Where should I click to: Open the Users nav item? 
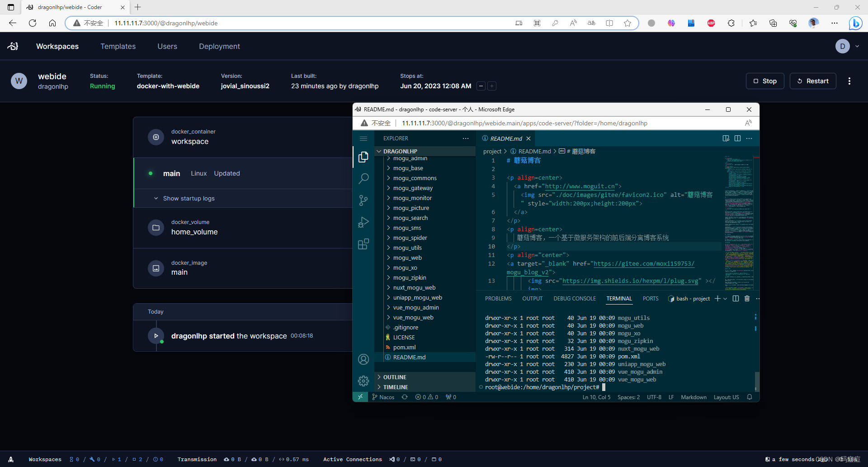(x=167, y=46)
